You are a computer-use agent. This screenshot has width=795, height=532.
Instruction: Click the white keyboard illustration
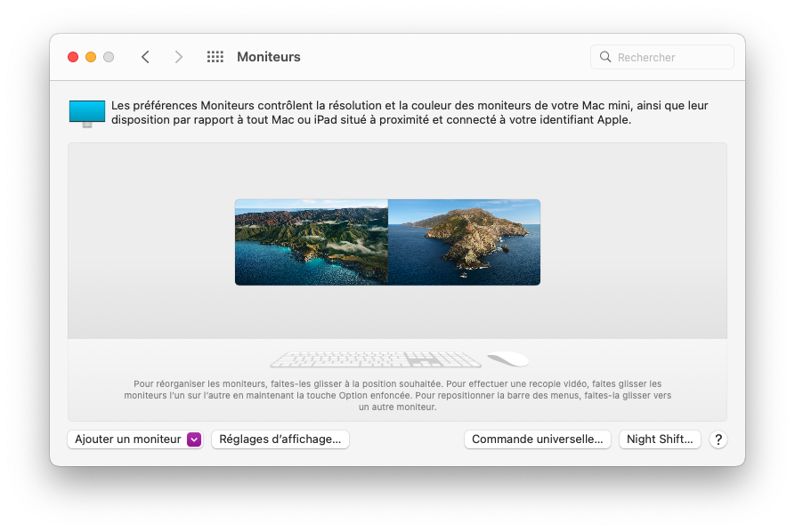[376, 359]
